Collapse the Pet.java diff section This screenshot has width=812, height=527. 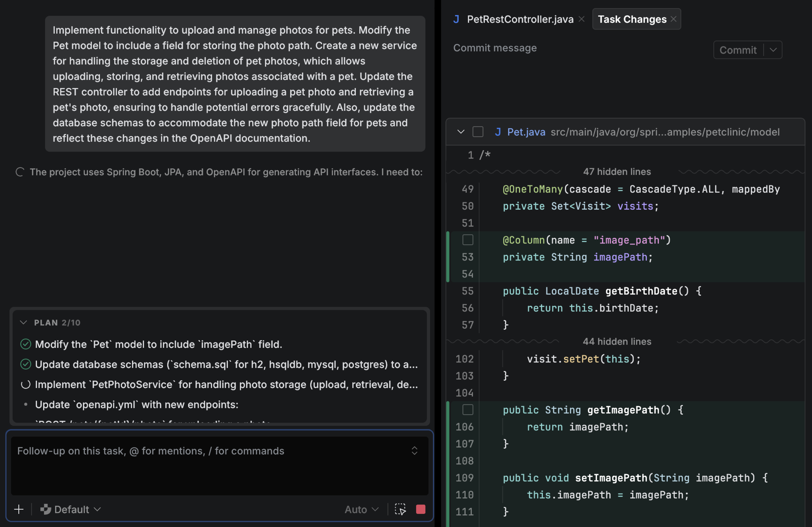461,132
